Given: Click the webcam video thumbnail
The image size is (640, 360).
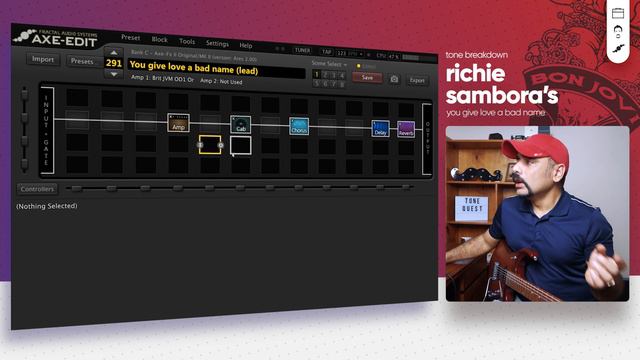Looking at the screenshot, I should (538, 214).
